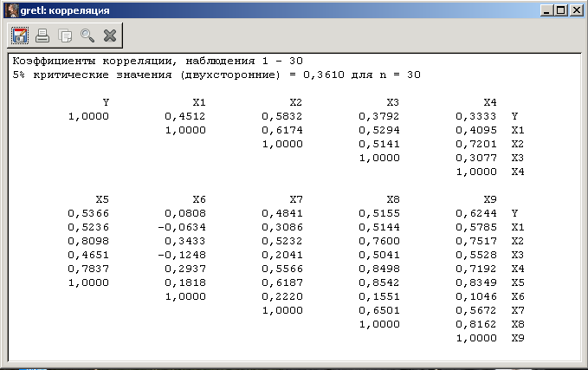This screenshot has width=588, height=370.
Task: Click the value 0,4512
Action: tap(185, 116)
